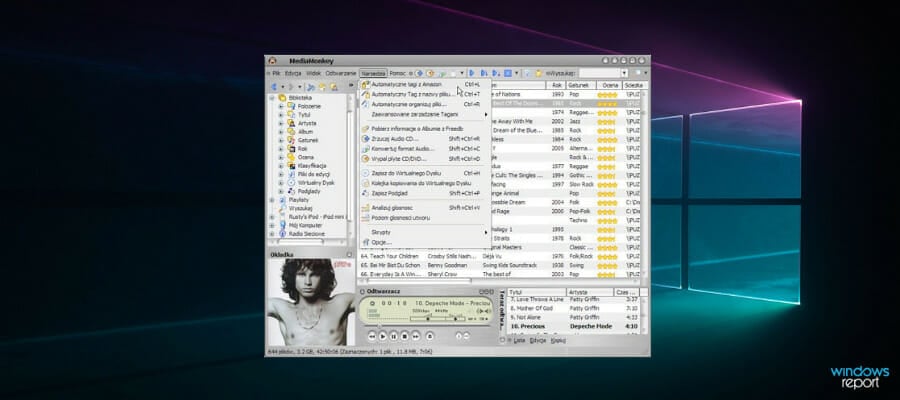Click the Wyszukaj search input field
900x400 pixels.
click(x=599, y=73)
